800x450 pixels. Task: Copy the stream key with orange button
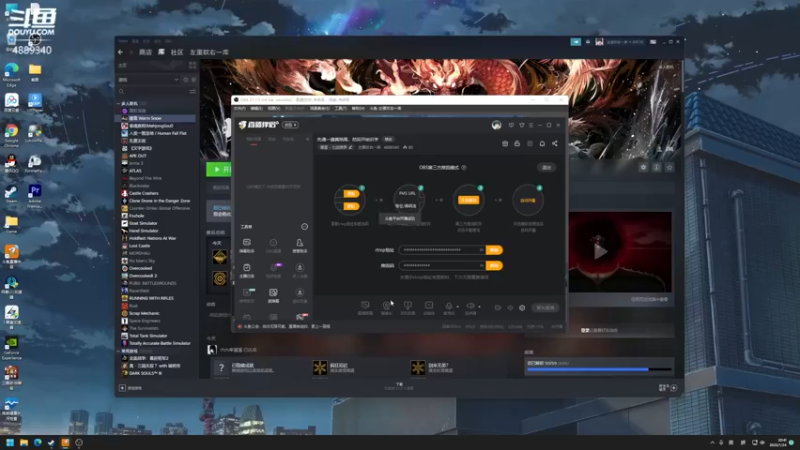(x=494, y=265)
